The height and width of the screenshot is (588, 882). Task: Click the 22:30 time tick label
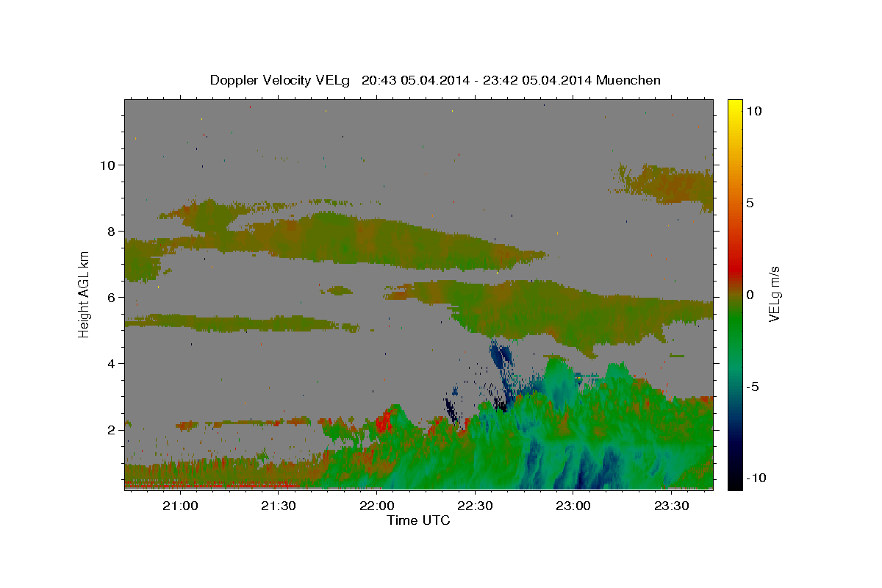click(475, 506)
